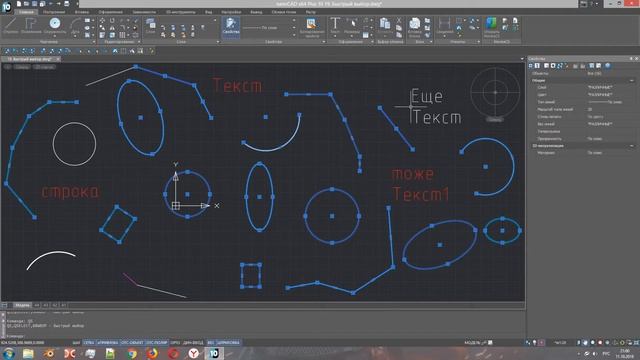Open Yandex browser from the taskbar
Image resolution: width=640 pixels, height=360 pixels.
[x=193, y=353]
